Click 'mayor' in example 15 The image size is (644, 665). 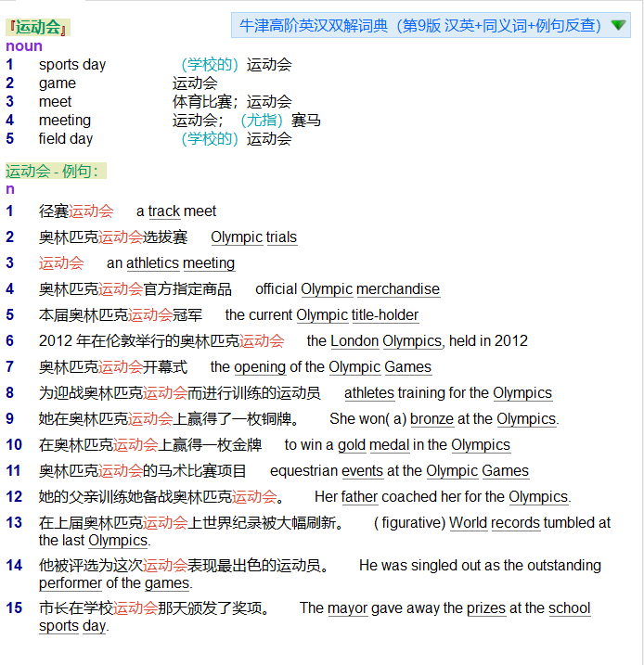point(347,607)
